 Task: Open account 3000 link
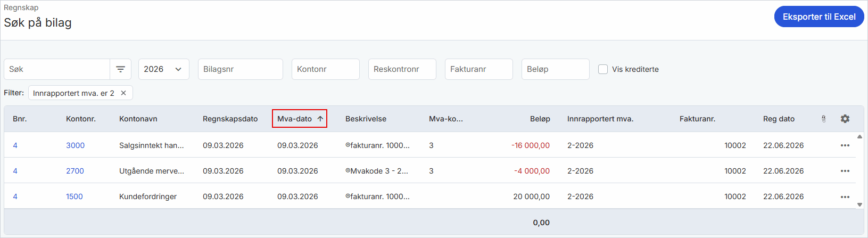coord(75,145)
